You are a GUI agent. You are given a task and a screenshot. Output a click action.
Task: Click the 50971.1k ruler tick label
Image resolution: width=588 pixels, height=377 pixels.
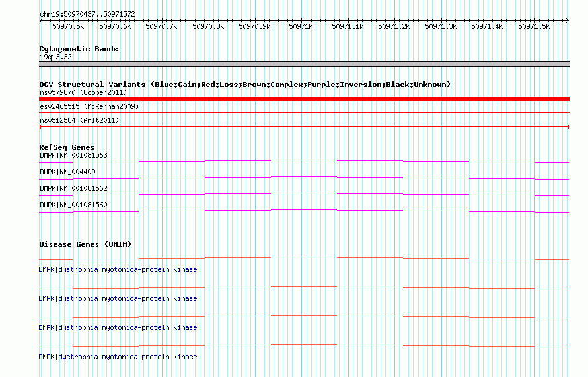(x=348, y=26)
